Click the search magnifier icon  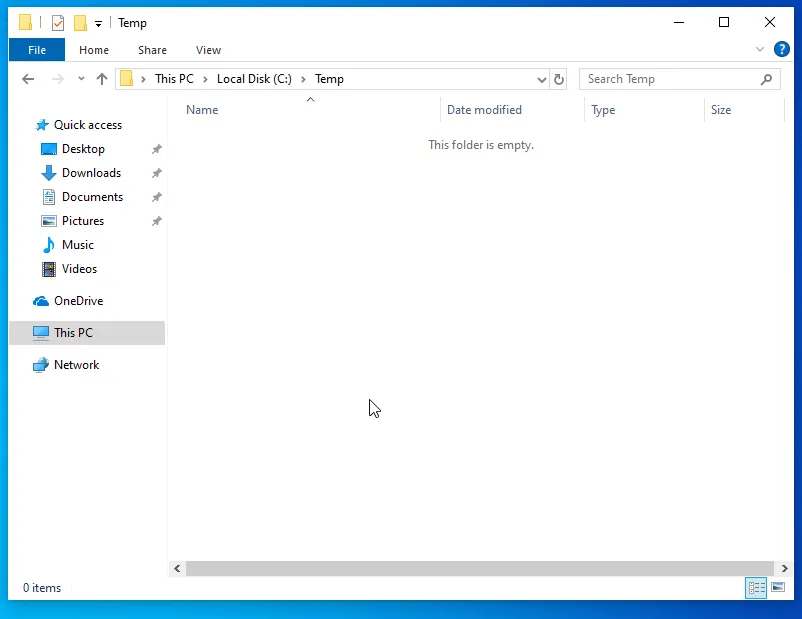pos(766,79)
